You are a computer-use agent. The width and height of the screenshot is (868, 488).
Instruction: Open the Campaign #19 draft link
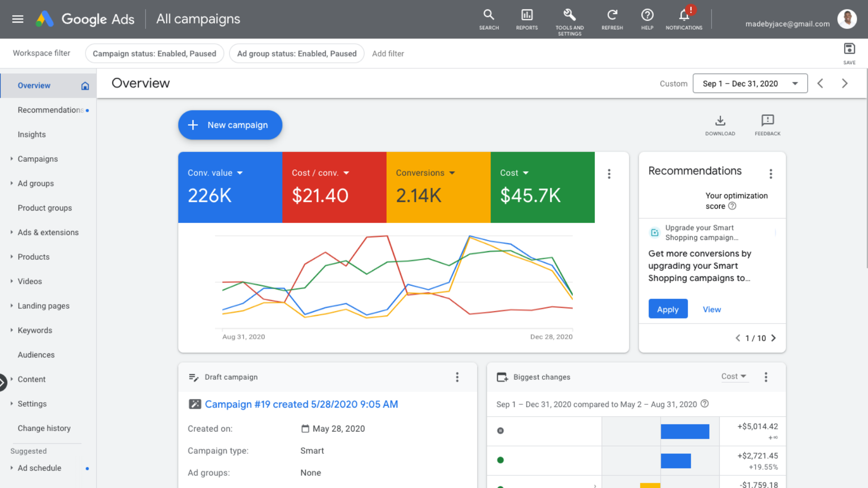(x=301, y=404)
